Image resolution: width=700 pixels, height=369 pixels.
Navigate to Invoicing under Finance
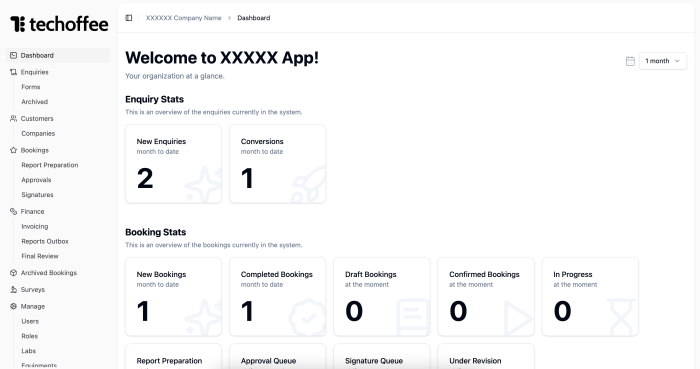[x=35, y=227]
